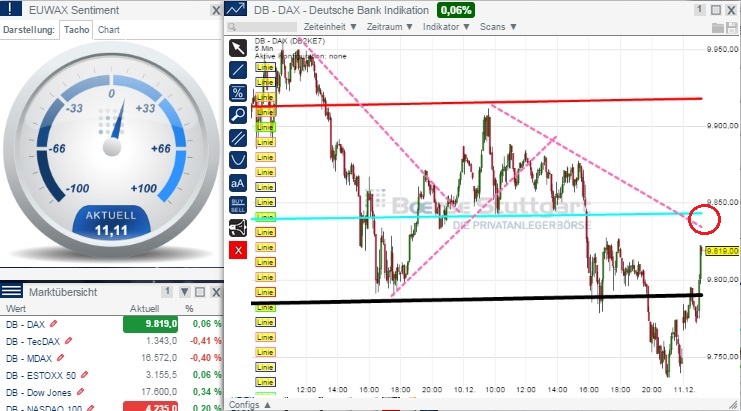Image resolution: width=741 pixels, height=411 pixels.
Task: Click the 1.343,0 TecDAX value
Action: (x=161, y=341)
